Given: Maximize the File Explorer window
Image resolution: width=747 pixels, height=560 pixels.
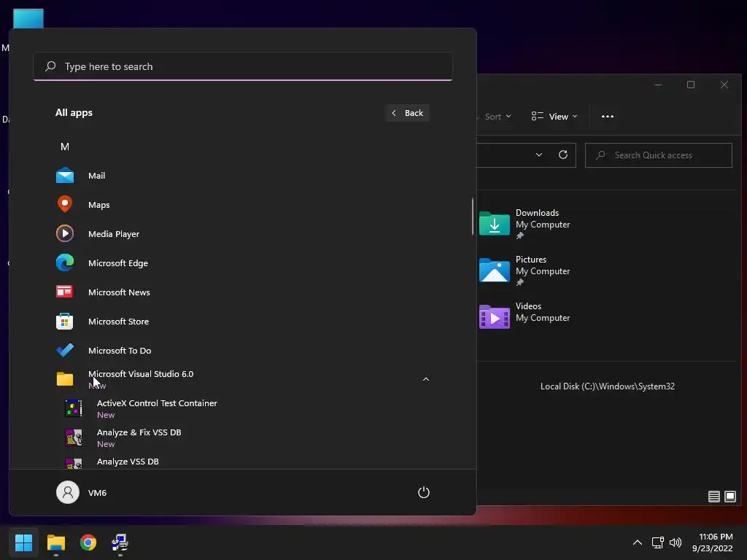Looking at the screenshot, I should [x=691, y=85].
